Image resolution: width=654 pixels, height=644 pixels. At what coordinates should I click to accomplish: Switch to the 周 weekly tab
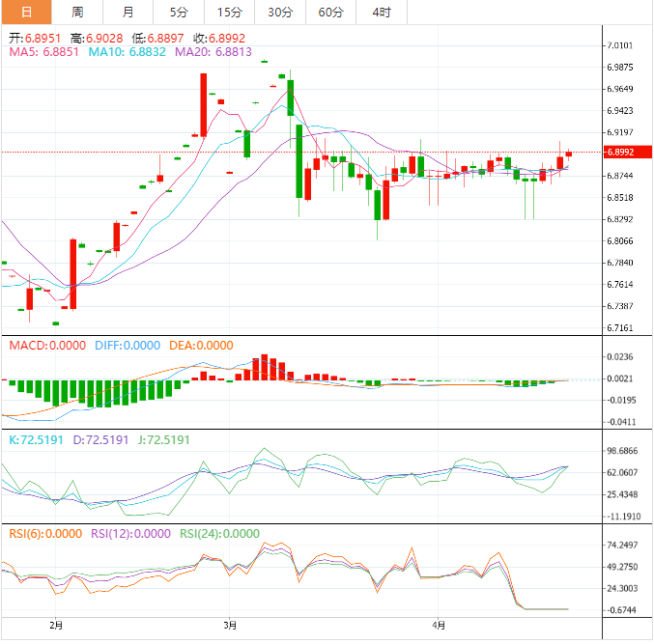[x=77, y=13]
